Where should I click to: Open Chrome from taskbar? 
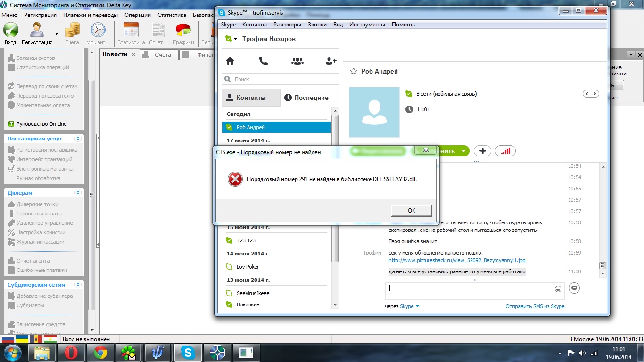(x=100, y=353)
